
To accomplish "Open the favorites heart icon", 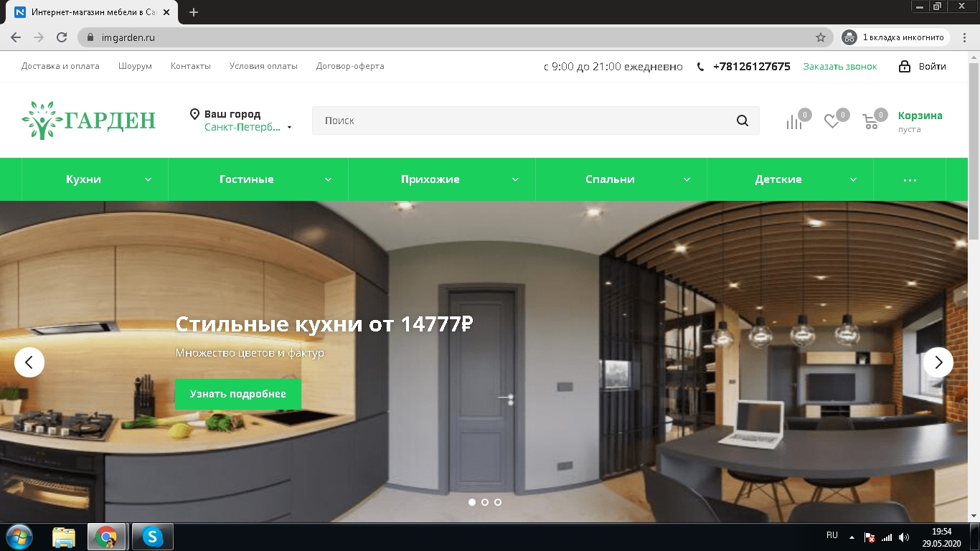I will tap(831, 122).
